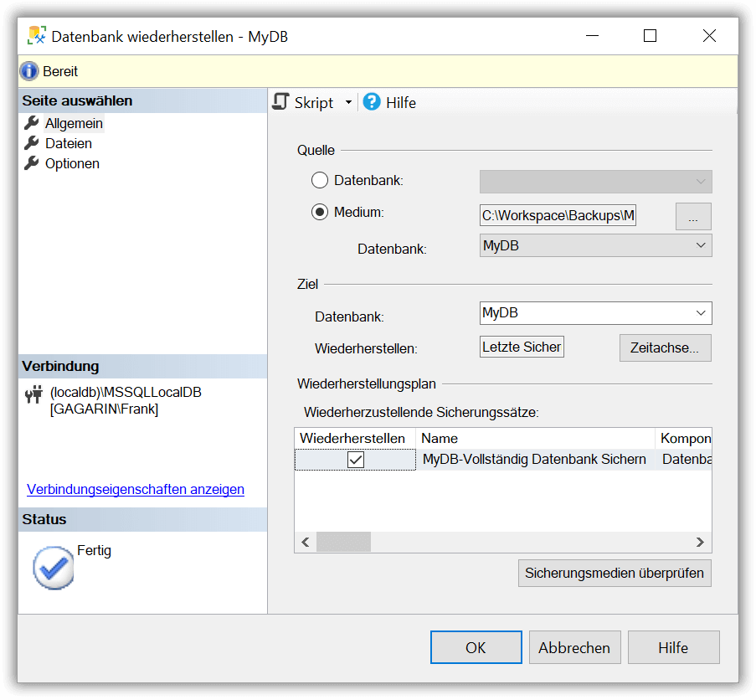This screenshot has width=756, height=700.
Task: Click the database restore icon in title bar
Action: point(37,36)
